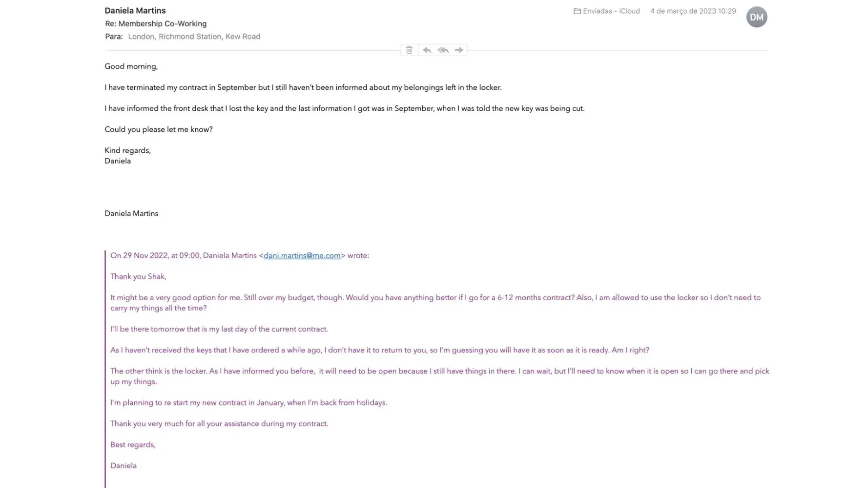Click Best regards in the quoted message

(133, 445)
